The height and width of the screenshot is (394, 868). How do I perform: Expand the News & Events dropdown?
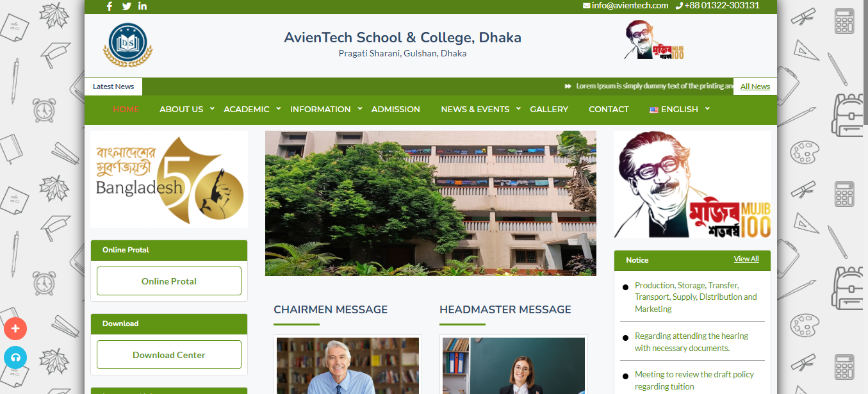coord(518,108)
